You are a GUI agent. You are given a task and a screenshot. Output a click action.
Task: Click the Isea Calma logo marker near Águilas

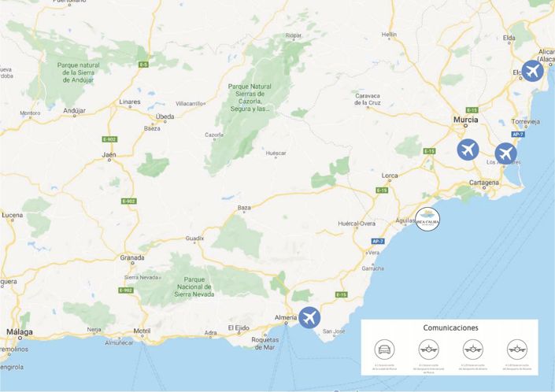pyautogui.click(x=427, y=220)
